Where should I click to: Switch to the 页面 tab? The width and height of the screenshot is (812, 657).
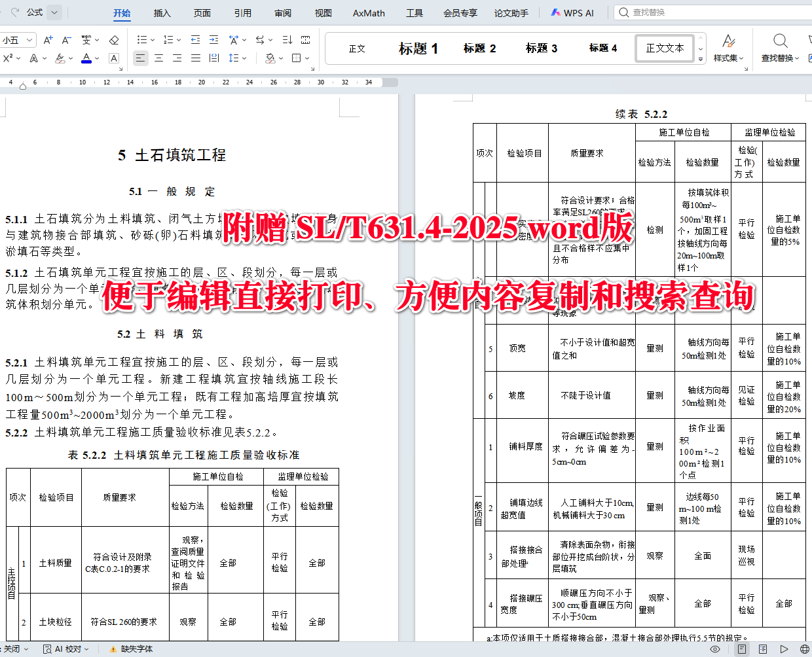[x=202, y=12]
